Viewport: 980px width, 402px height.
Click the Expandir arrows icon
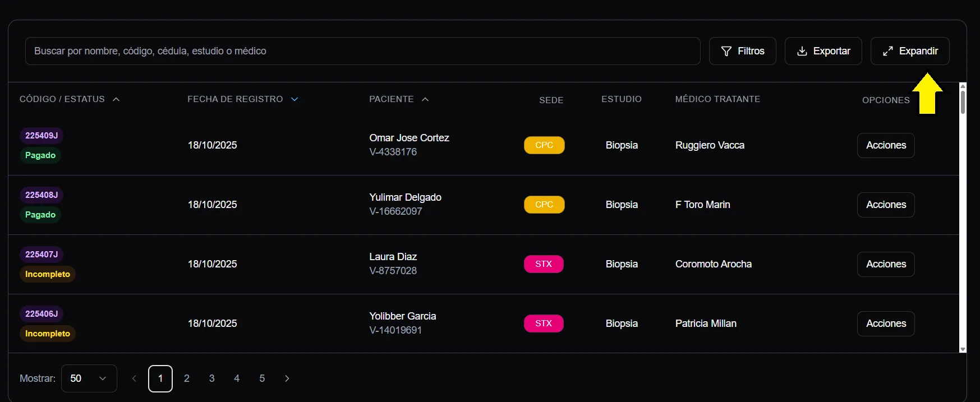click(887, 51)
